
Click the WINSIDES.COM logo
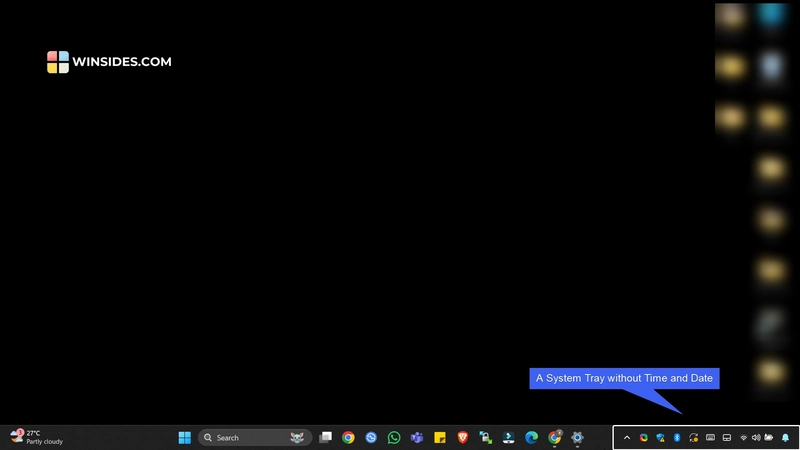(x=109, y=62)
